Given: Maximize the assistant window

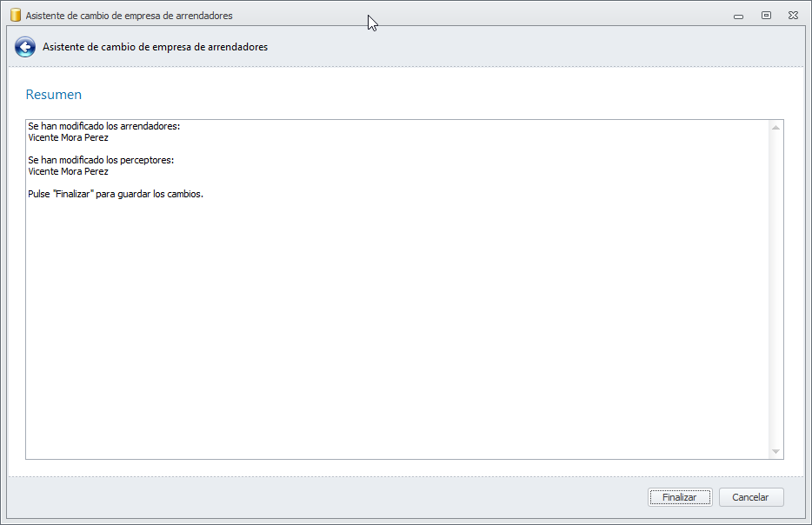Looking at the screenshot, I should tap(766, 16).
